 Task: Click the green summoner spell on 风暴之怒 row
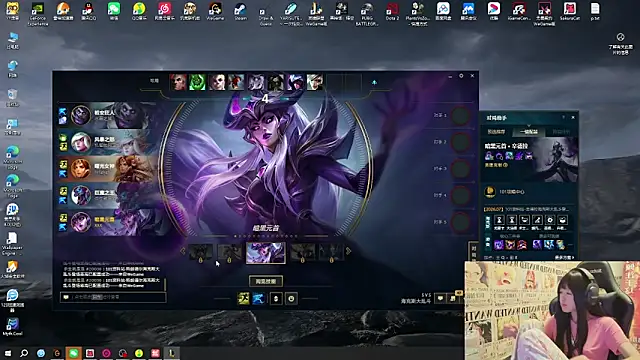coord(63,138)
